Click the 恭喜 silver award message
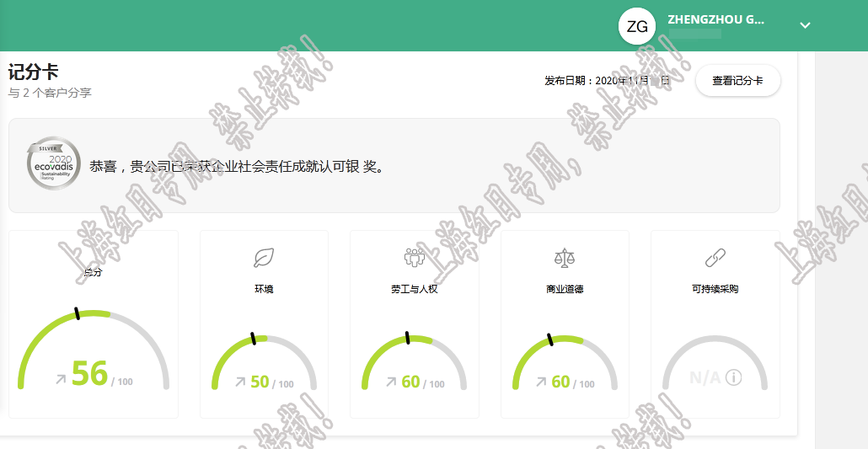 click(x=237, y=166)
